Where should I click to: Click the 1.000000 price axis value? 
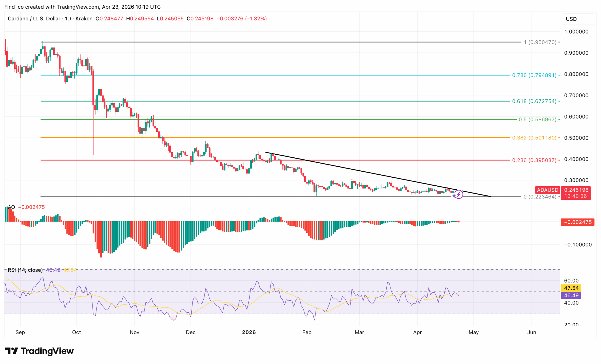(x=576, y=32)
